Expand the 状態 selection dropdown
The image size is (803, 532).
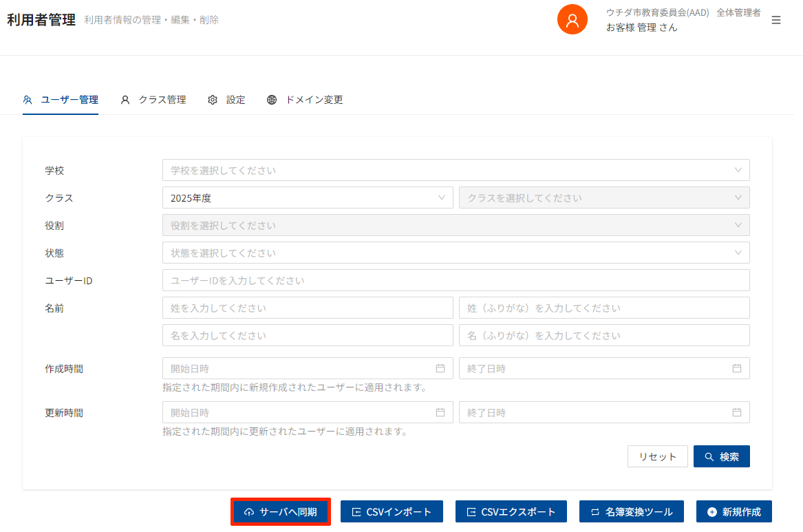(x=456, y=253)
